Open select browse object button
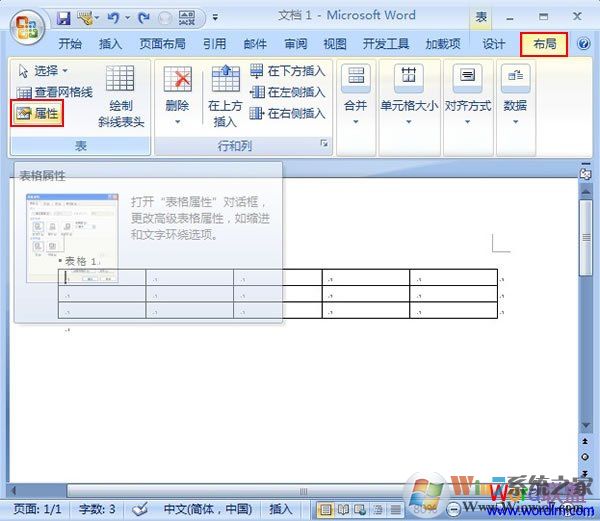Screen dimensions: 600x521 [585, 457]
